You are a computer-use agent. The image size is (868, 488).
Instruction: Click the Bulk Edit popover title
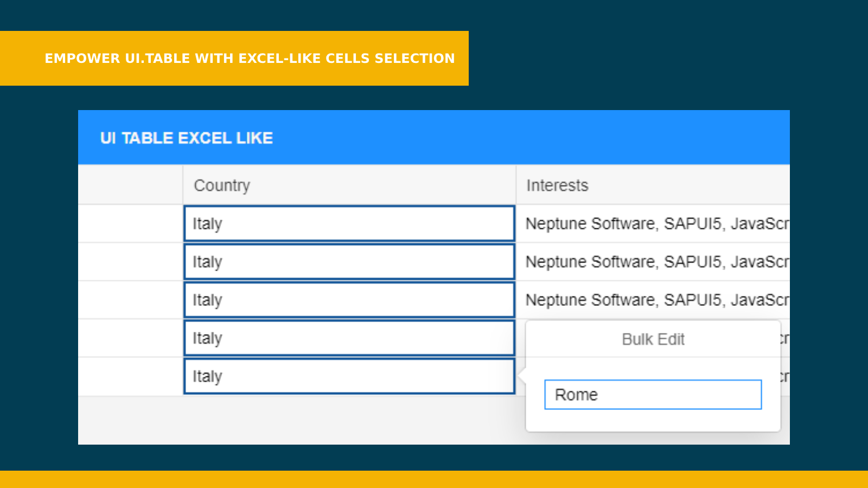[x=653, y=339]
